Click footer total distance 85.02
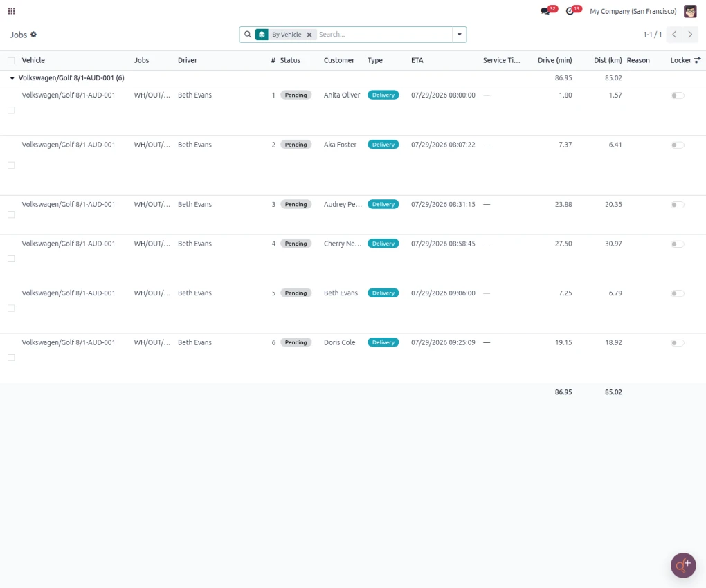 (613, 392)
